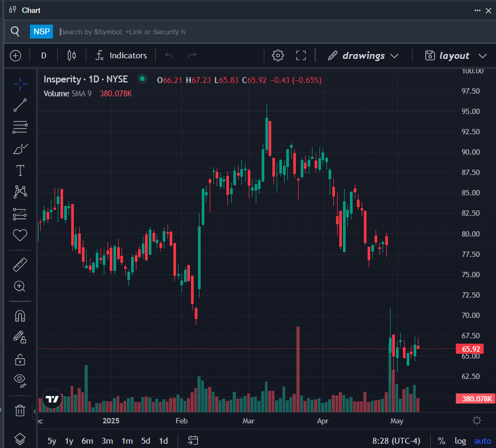Click the undo arrow

(169, 56)
